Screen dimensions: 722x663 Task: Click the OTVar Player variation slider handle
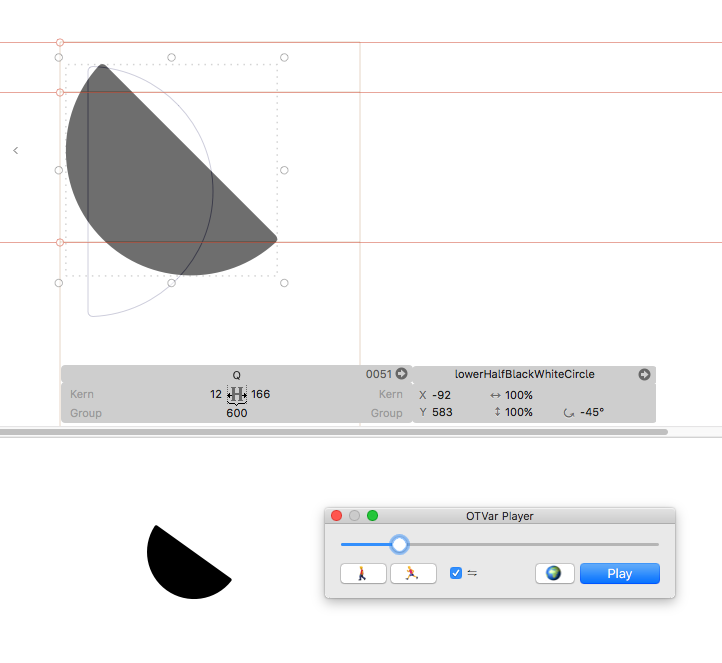(x=399, y=544)
